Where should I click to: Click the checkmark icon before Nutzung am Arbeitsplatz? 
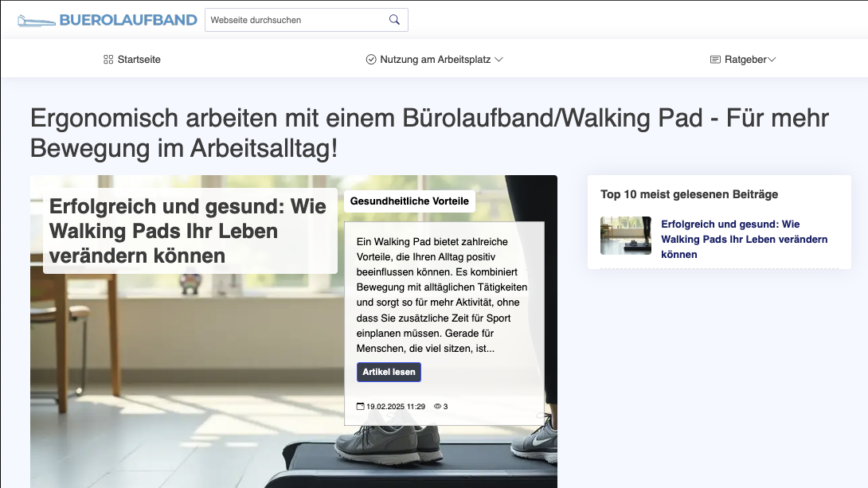click(370, 59)
